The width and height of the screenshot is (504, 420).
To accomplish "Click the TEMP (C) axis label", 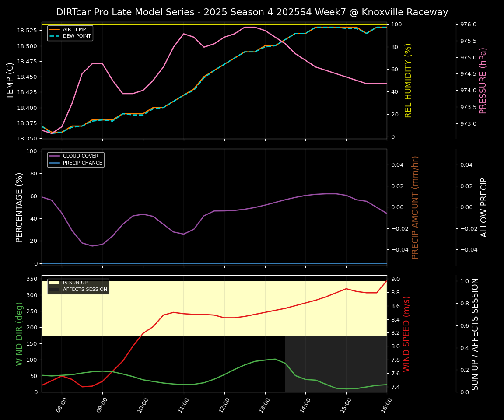I will (x=10, y=81).
